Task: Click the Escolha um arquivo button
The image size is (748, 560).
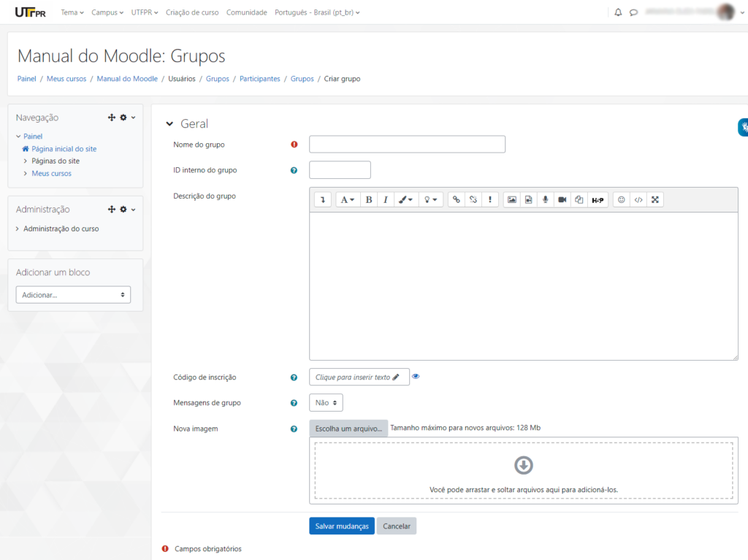Action: tap(348, 429)
